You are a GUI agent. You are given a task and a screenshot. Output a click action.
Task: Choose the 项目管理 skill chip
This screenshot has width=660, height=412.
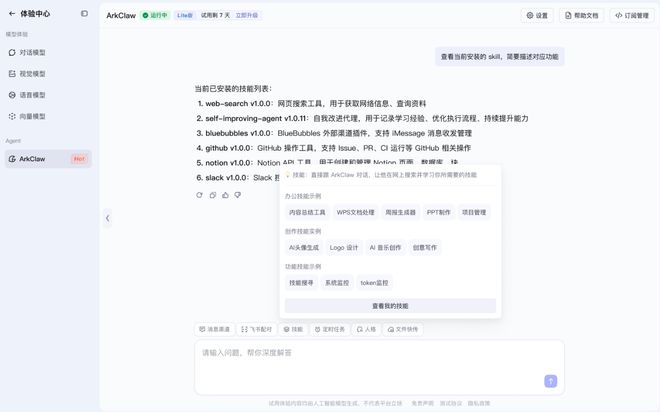click(x=474, y=213)
